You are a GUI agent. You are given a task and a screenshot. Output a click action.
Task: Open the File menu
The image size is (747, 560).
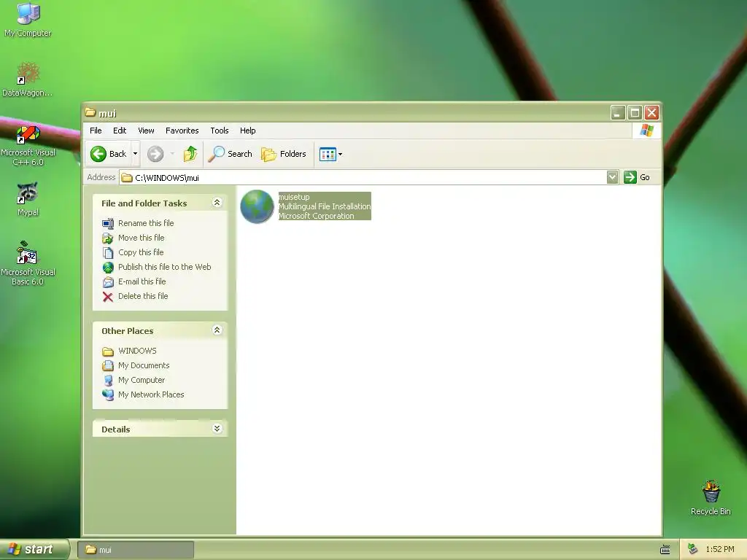[96, 131]
